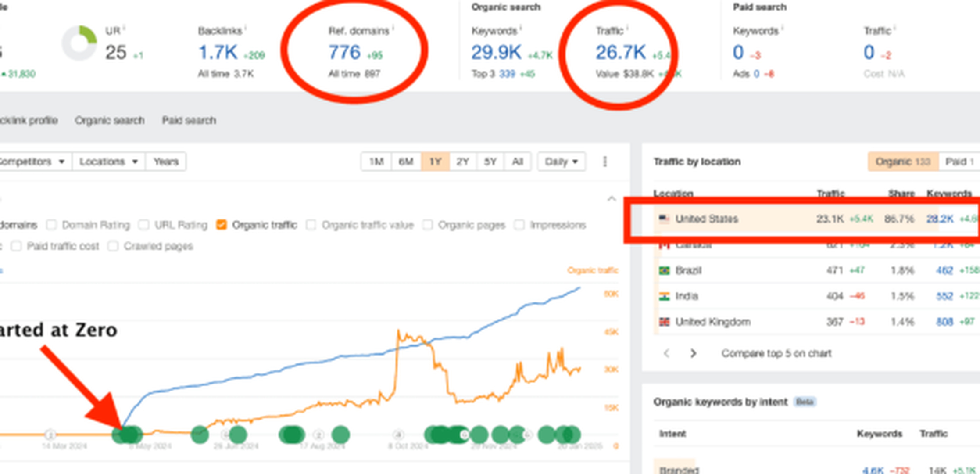Click the Paid toggle in Traffic by location
This screenshot has height=474, width=980.
coord(959,162)
